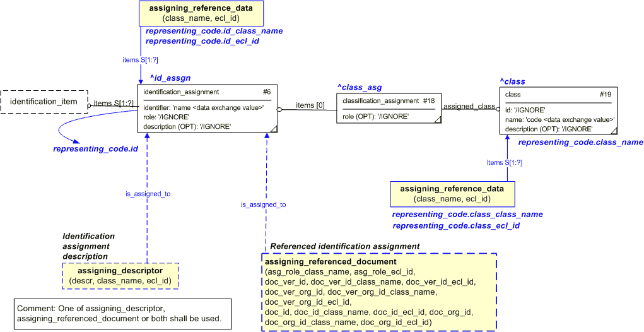The height and width of the screenshot is (332, 644).
Task: Click the ^class_asg reference label
Action: click(x=360, y=87)
